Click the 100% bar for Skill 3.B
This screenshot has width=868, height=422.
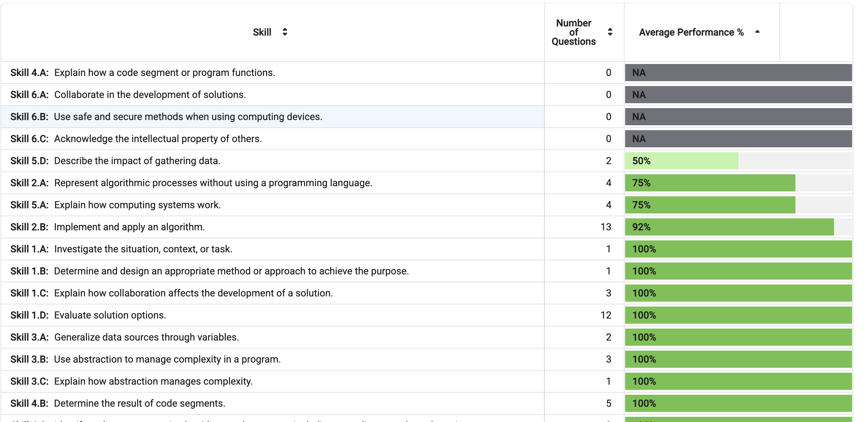(x=738, y=359)
